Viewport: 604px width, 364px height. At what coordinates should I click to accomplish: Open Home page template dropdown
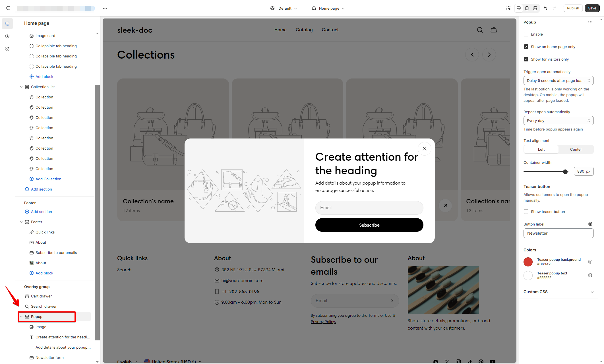point(328,8)
